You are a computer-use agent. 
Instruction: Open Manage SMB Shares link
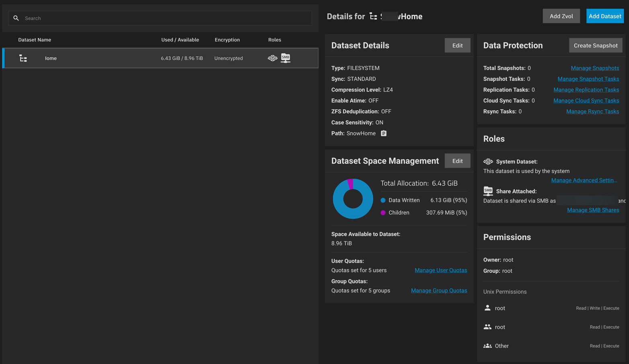pyautogui.click(x=592, y=210)
